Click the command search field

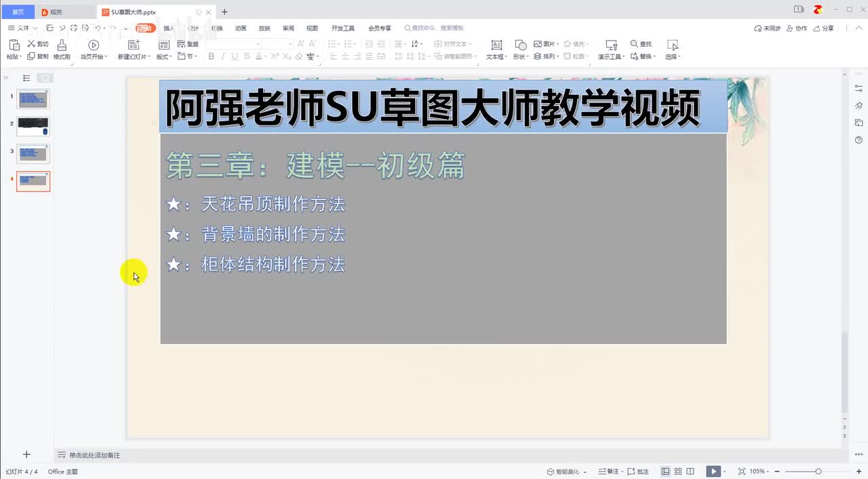pos(434,28)
